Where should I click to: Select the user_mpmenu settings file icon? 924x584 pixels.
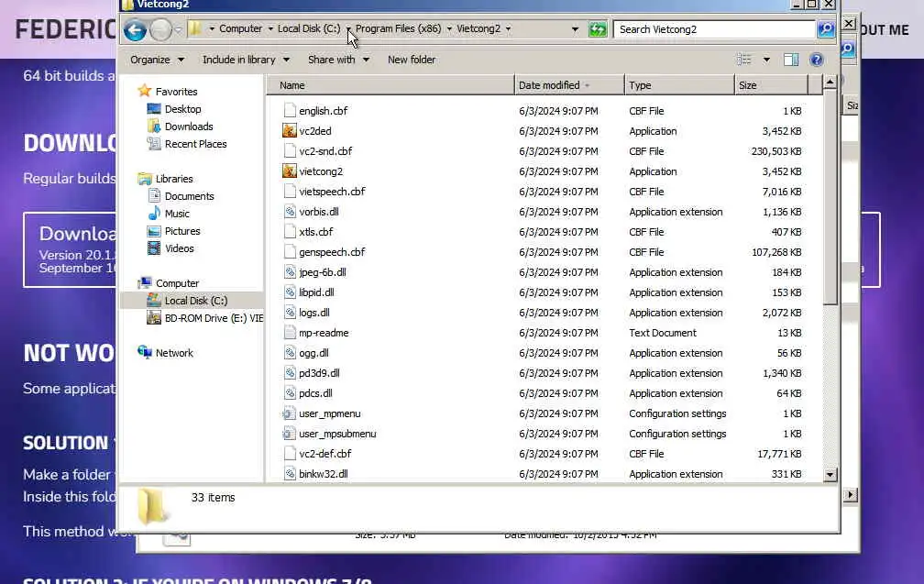click(x=290, y=413)
